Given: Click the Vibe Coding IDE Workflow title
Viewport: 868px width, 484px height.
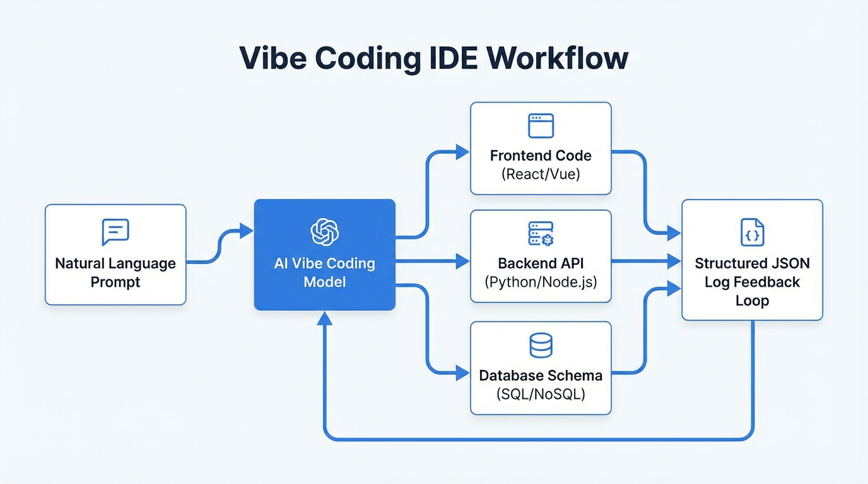Looking at the screenshot, I should tap(433, 57).
